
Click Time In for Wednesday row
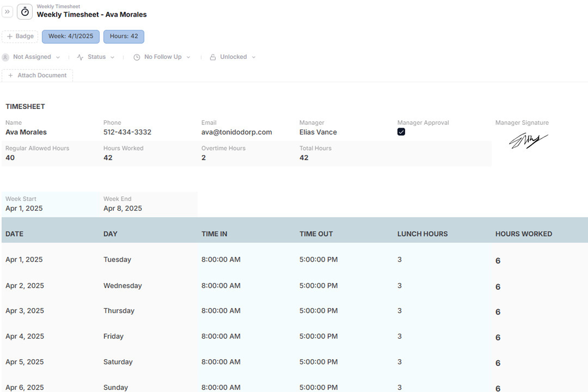[221, 286]
